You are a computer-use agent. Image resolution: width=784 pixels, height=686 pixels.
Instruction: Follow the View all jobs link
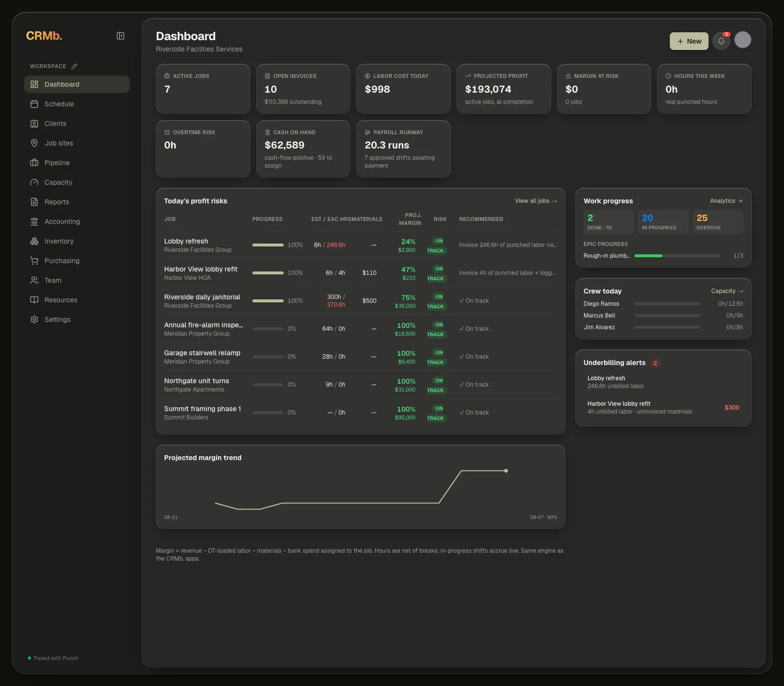(x=536, y=201)
